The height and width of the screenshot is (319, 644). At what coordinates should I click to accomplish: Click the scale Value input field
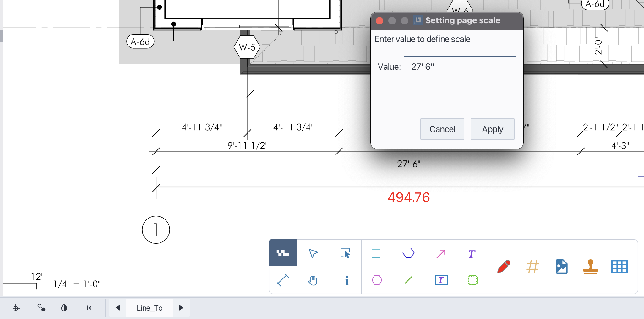tap(460, 67)
